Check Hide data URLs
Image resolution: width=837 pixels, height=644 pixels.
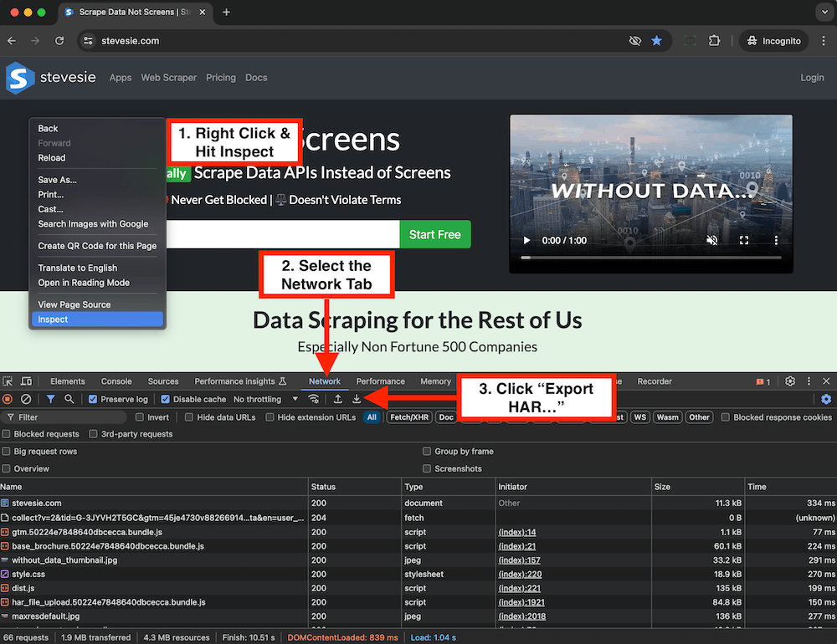coord(189,417)
